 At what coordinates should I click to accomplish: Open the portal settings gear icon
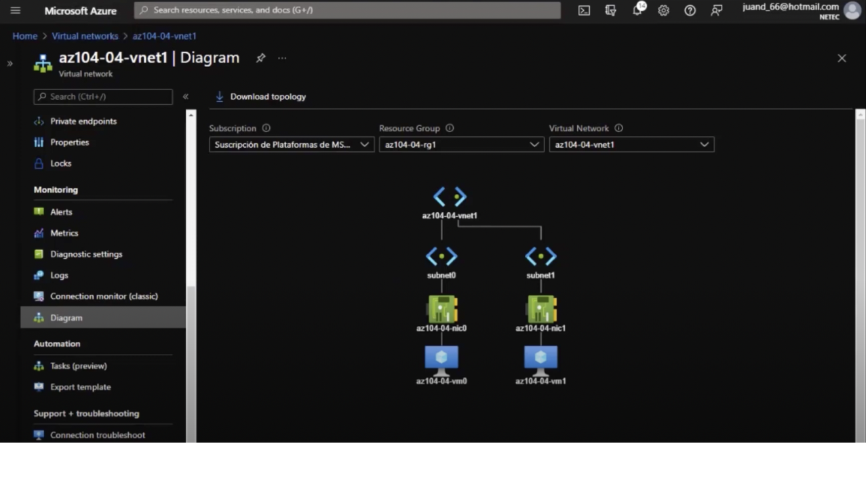point(663,11)
